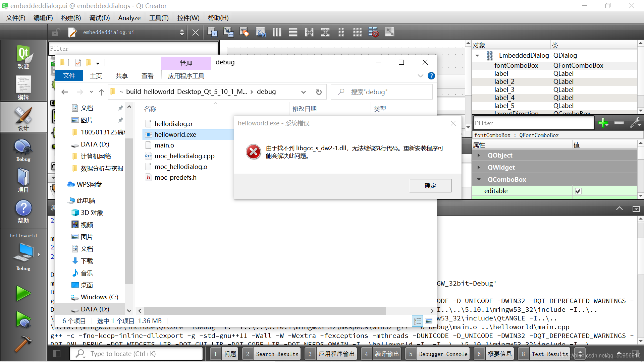This screenshot has width=644, height=362.
Task: Open Explorer quick access toolbar dropdown
Action: 98,63
